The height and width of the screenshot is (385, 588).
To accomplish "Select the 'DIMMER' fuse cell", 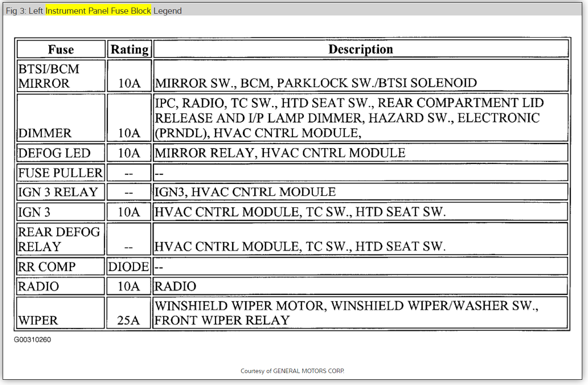I will (61, 118).
